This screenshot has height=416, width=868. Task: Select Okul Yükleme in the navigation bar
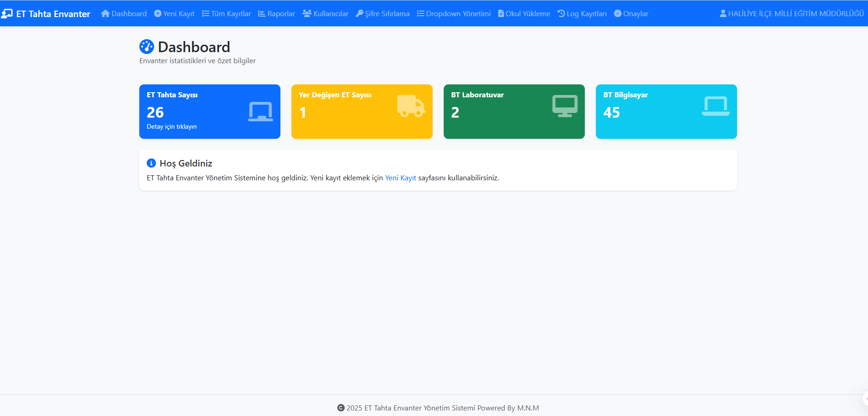524,14
